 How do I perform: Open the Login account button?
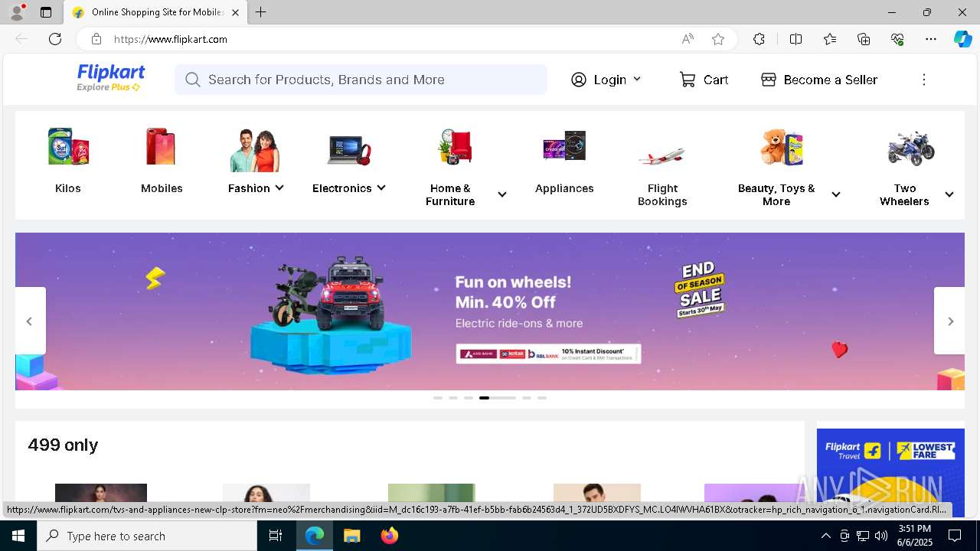(x=606, y=80)
